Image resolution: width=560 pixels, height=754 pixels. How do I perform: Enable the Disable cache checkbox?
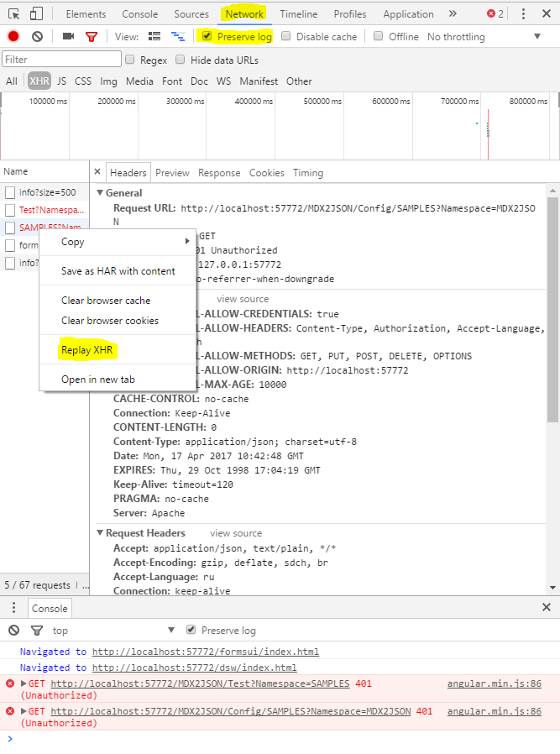[x=286, y=36]
